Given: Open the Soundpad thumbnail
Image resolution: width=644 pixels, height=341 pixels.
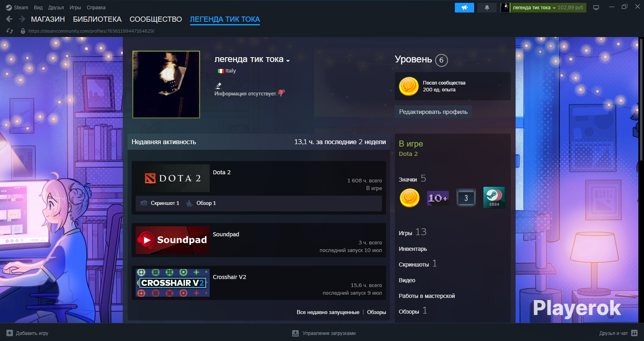Looking at the screenshot, I should tap(173, 240).
